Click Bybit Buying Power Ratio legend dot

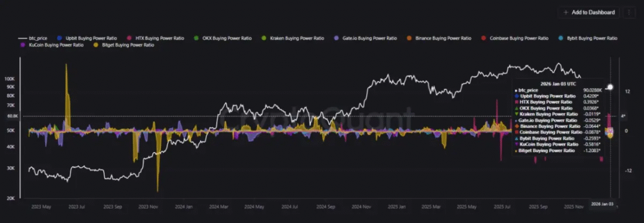(x=561, y=38)
